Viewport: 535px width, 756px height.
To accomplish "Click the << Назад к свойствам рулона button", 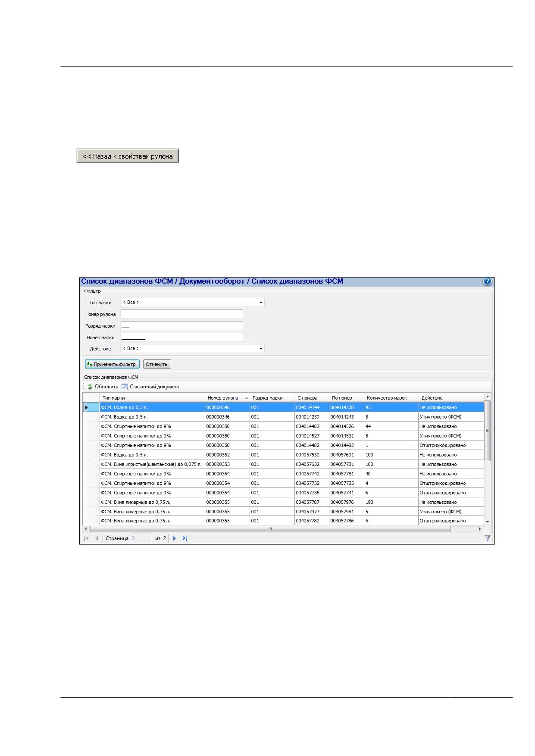I will (x=128, y=156).
